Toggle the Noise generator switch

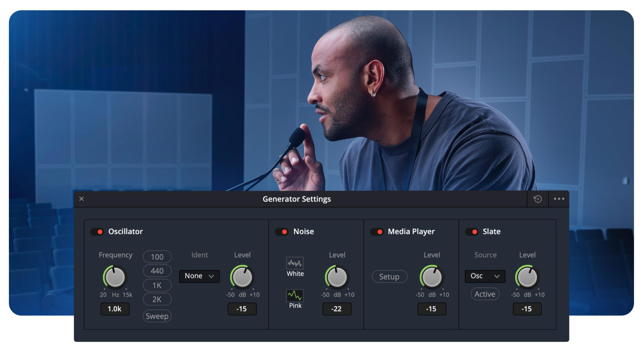pyautogui.click(x=281, y=232)
